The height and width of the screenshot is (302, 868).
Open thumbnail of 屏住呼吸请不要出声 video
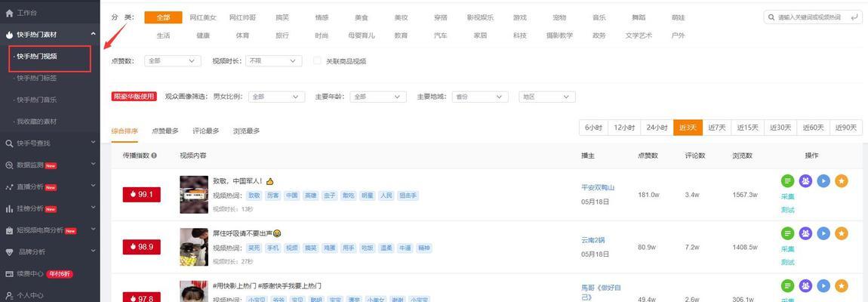pyautogui.click(x=194, y=247)
